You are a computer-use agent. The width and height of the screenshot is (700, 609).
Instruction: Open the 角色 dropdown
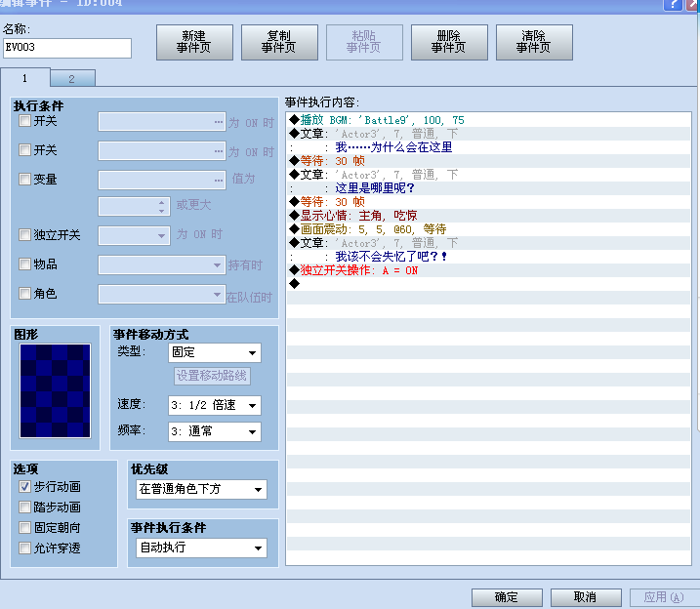[x=162, y=295]
